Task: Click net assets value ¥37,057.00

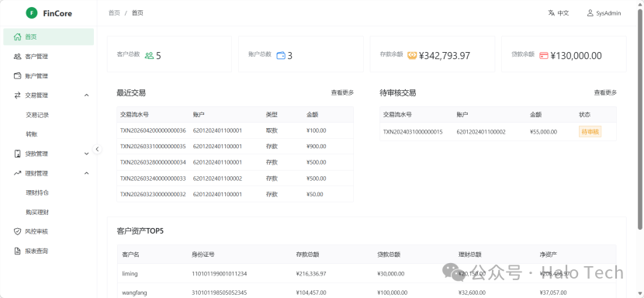Action: tap(553, 293)
